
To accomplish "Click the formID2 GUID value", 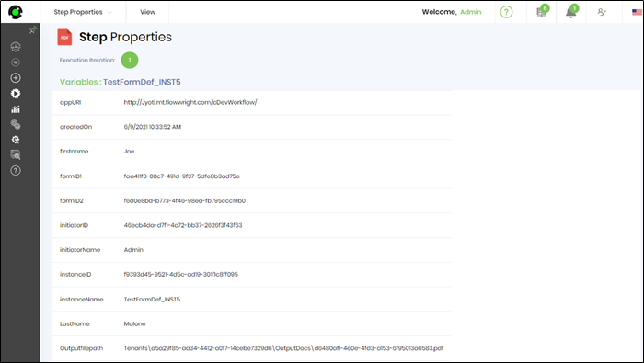I will 184,200.
